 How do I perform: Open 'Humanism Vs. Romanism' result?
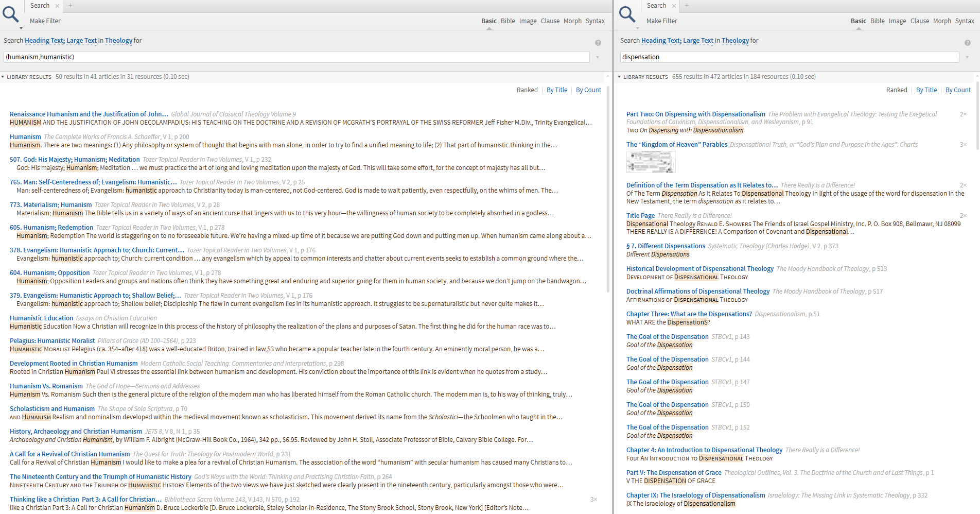[x=46, y=386]
